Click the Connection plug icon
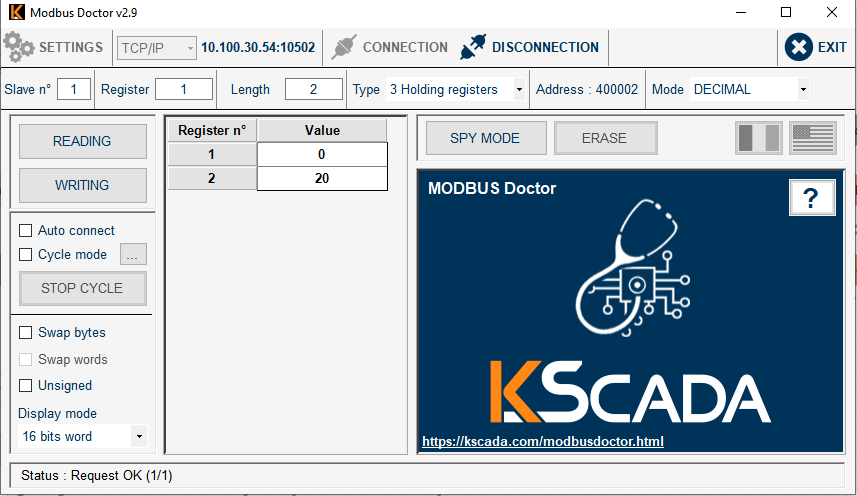Screen dimensions: 857x496 pyautogui.click(x=344, y=47)
